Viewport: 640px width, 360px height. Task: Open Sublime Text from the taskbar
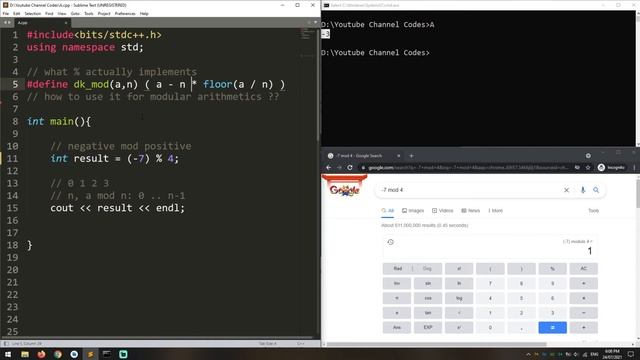pyautogui.click(x=90, y=354)
